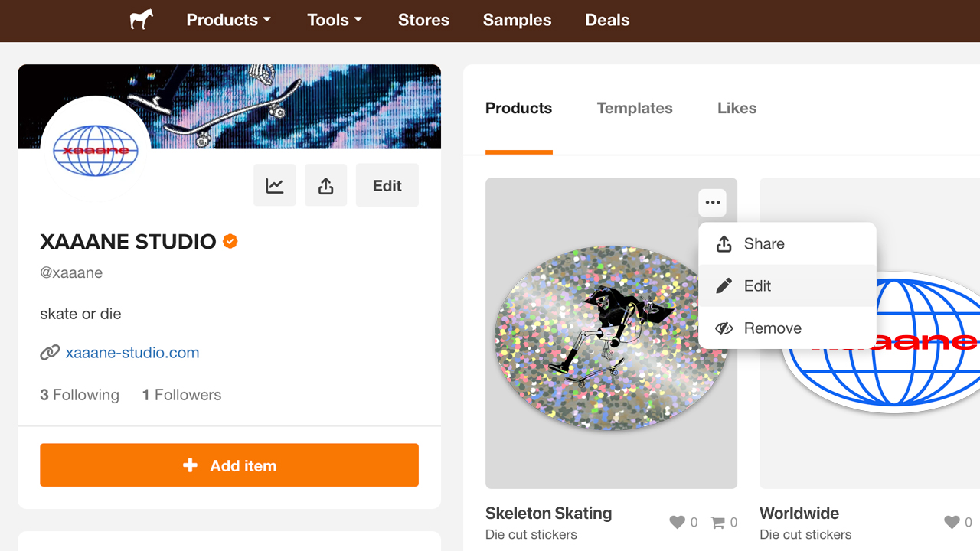This screenshot has width=980, height=551.
Task: Switch to the Templates tab
Action: coord(635,108)
